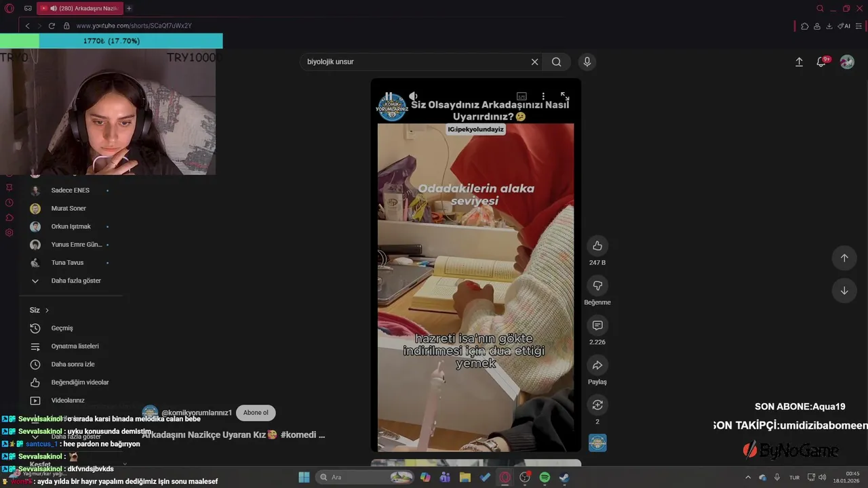This screenshot has width=868, height=488.
Task: Show hidden system tray icons
Action: [x=748, y=477]
